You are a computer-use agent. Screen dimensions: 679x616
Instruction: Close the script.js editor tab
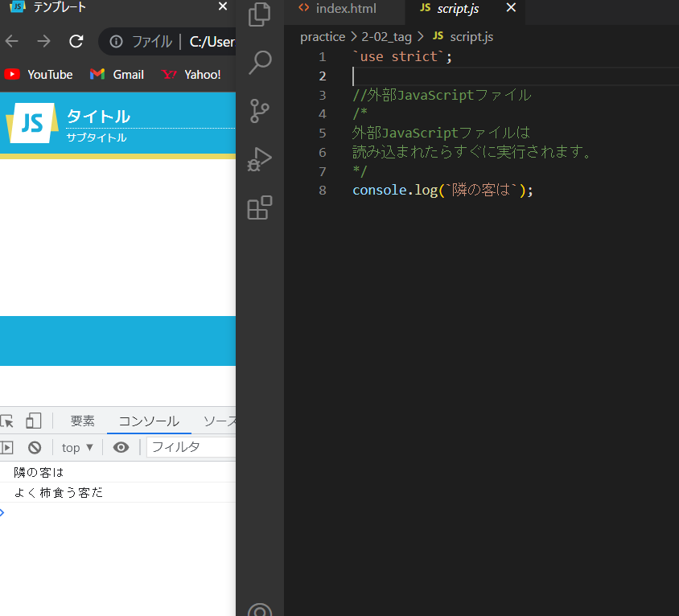pos(511,7)
